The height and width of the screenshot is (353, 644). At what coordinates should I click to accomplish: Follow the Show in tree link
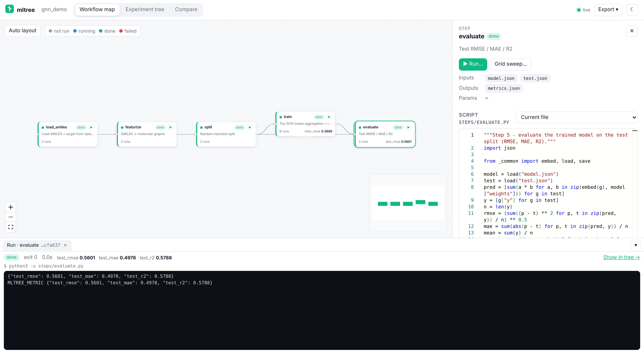pyautogui.click(x=622, y=257)
